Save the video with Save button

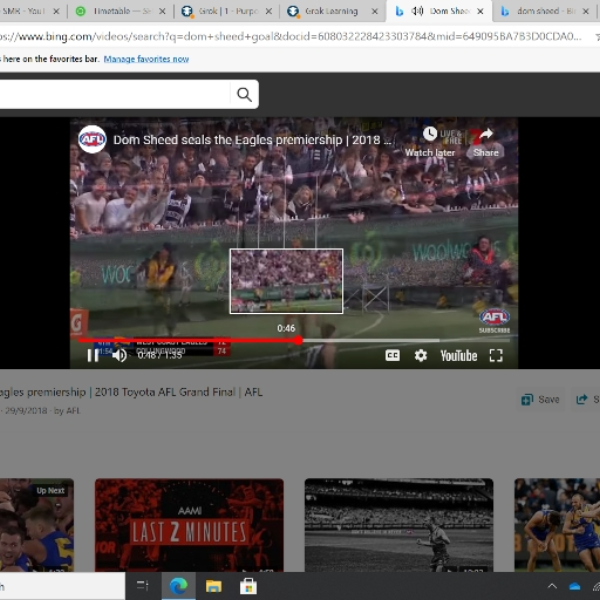click(x=540, y=399)
